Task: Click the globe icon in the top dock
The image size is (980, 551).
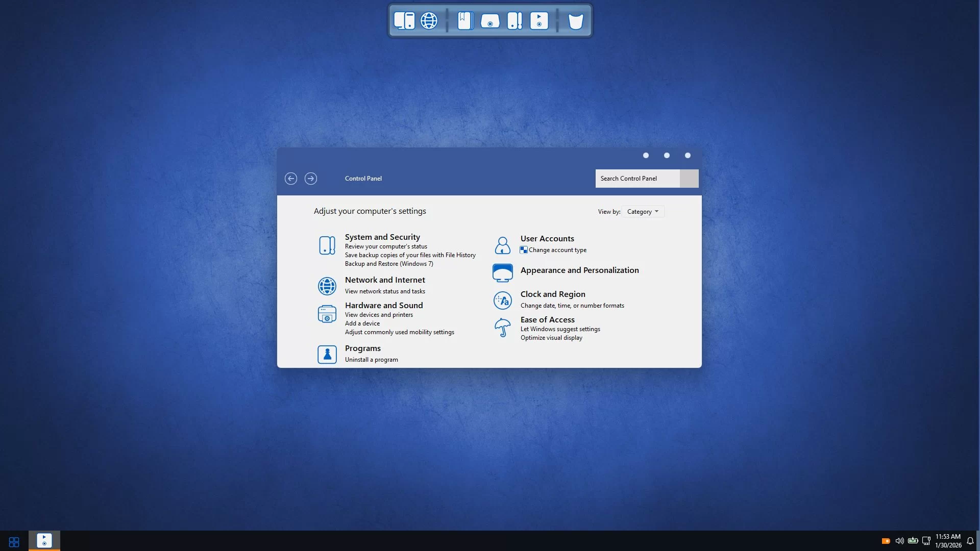Action: [x=429, y=21]
